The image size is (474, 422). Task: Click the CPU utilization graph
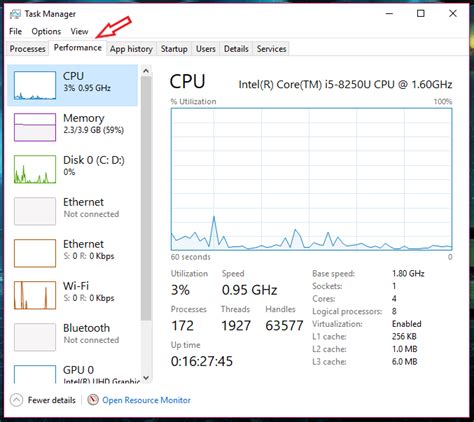312,179
